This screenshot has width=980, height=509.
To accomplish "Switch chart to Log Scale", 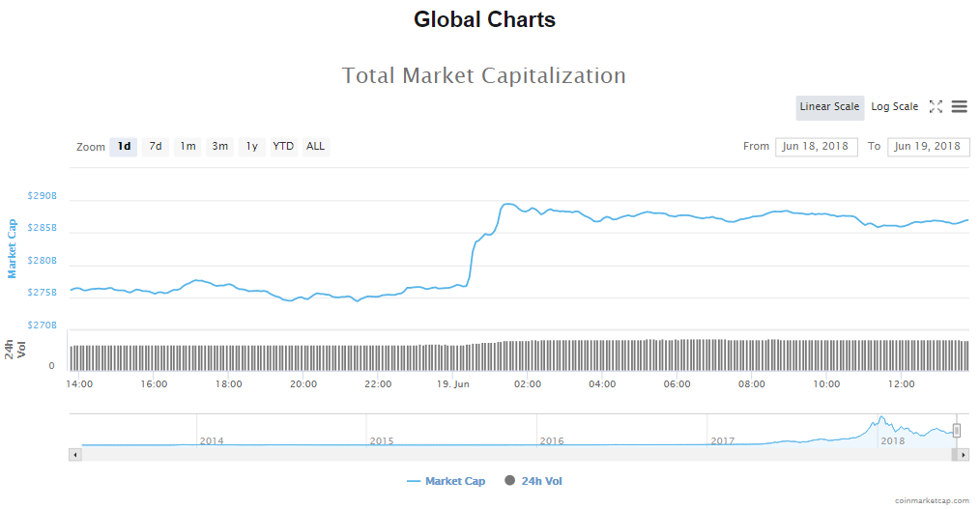I will [894, 107].
